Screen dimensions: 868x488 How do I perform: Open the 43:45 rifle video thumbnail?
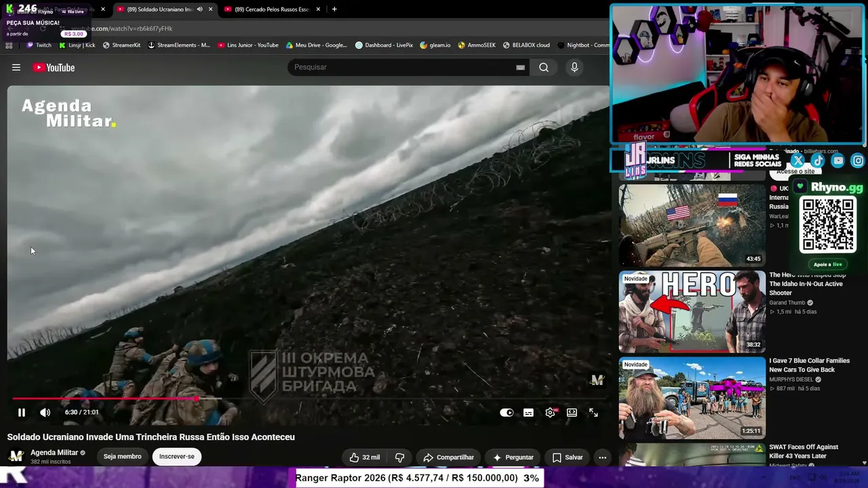click(x=692, y=225)
